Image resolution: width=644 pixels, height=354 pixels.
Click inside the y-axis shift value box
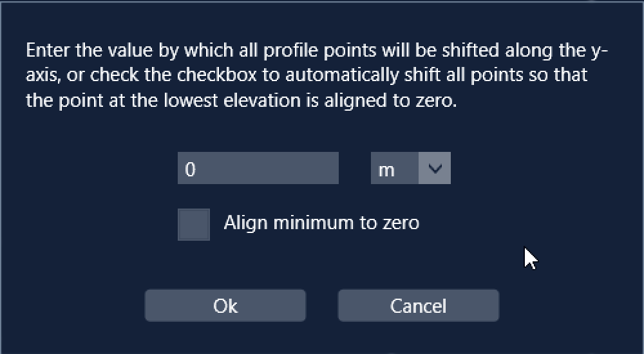tap(258, 168)
